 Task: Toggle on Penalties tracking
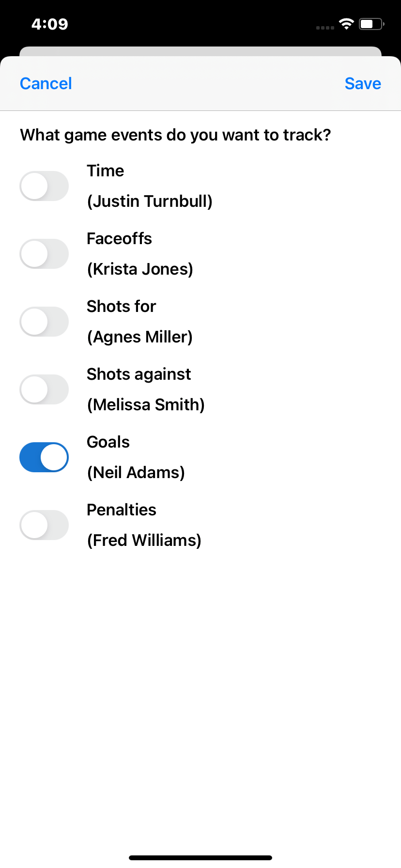[x=44, y=525]
